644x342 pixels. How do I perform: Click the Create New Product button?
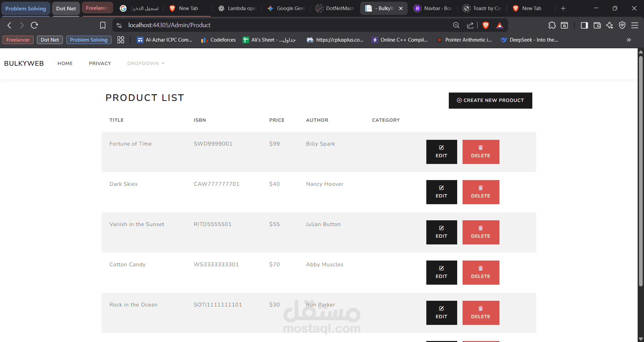click(x=490, y=100)
